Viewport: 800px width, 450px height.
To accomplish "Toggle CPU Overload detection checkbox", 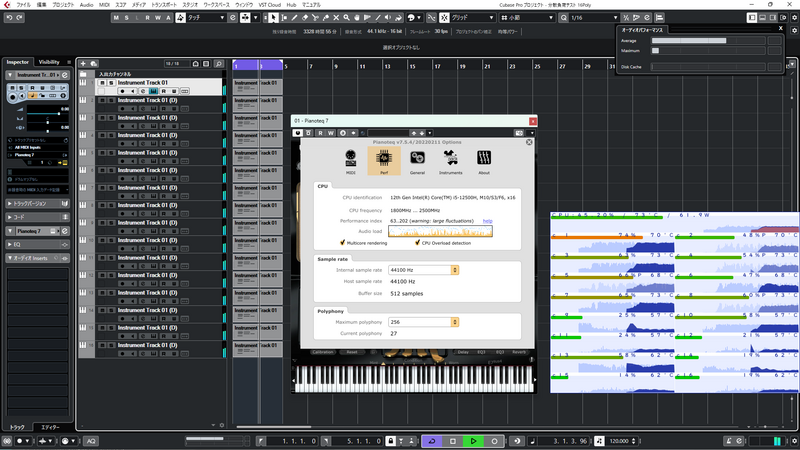I will pos(417,243).
